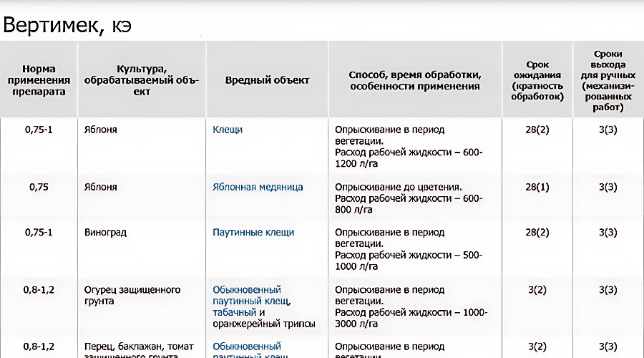Screen dimensions: 644x358
Task: Click waiting period 3(2) in the Огурец row
Action: [537, 290]
